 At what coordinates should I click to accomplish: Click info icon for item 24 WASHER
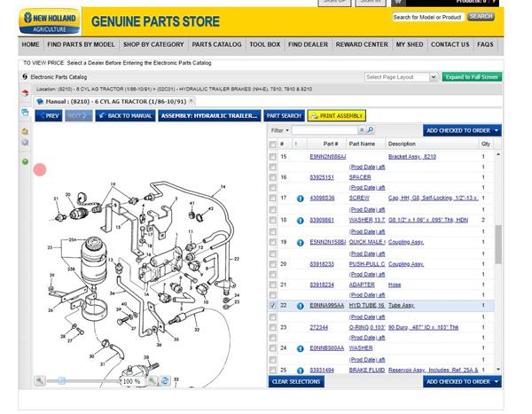[x=301, y=348]
